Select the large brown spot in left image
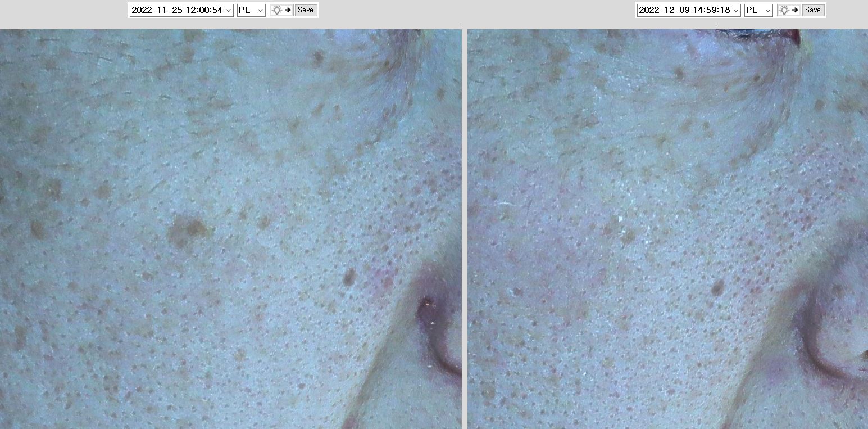Screen dimensions: 868x429 point(188,229)
